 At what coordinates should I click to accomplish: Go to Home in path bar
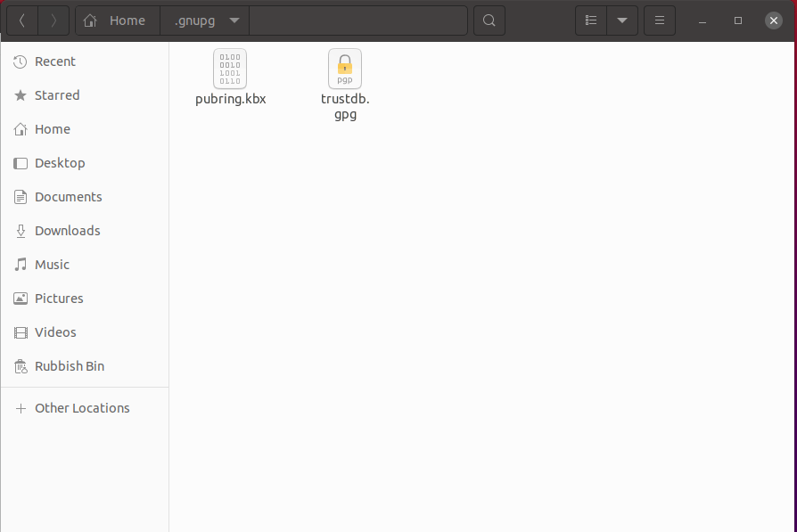click(x=118, y=20)
